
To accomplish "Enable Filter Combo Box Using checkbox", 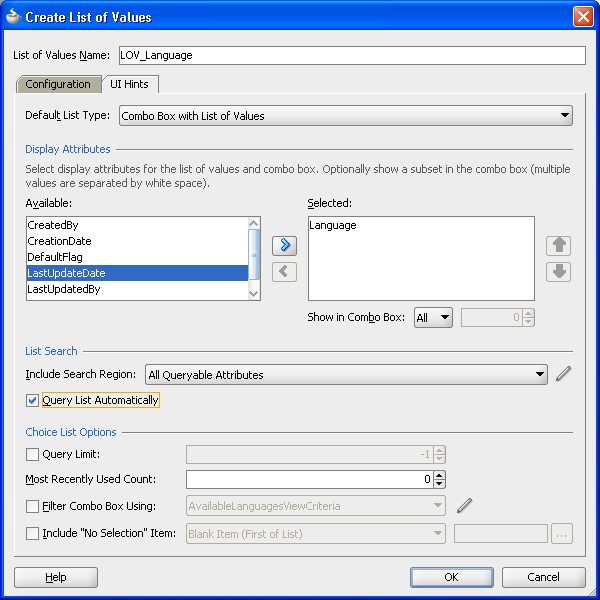I will click(34, 506).
